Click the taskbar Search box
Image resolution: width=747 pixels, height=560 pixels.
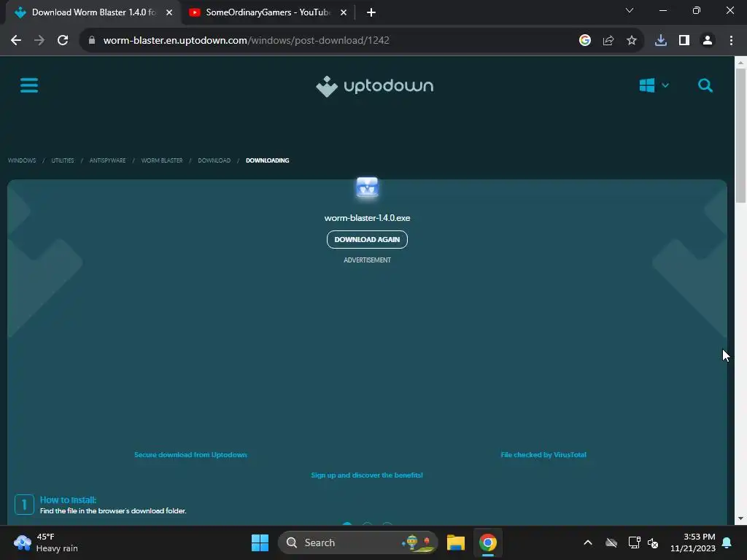pos(357,542)
